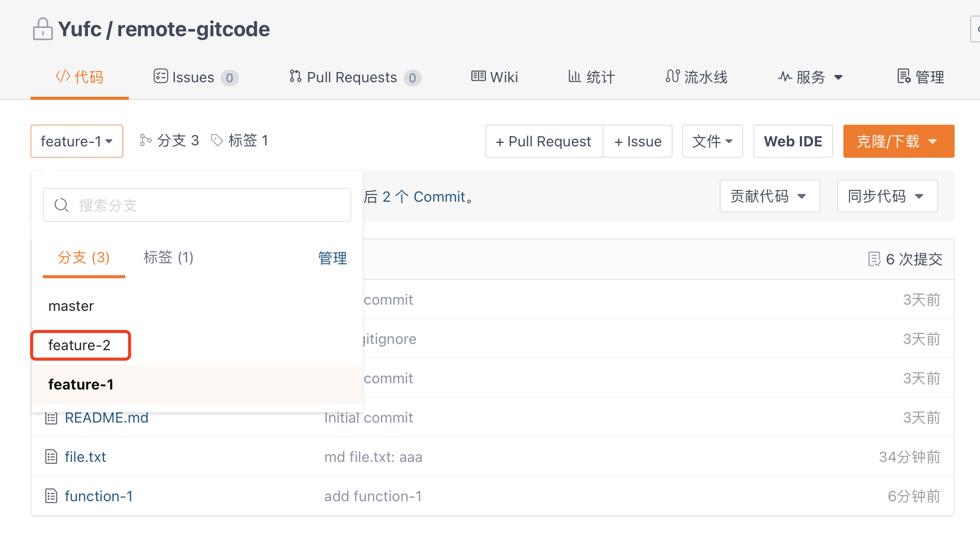Click the Web IDE button

tap(793, 141)
